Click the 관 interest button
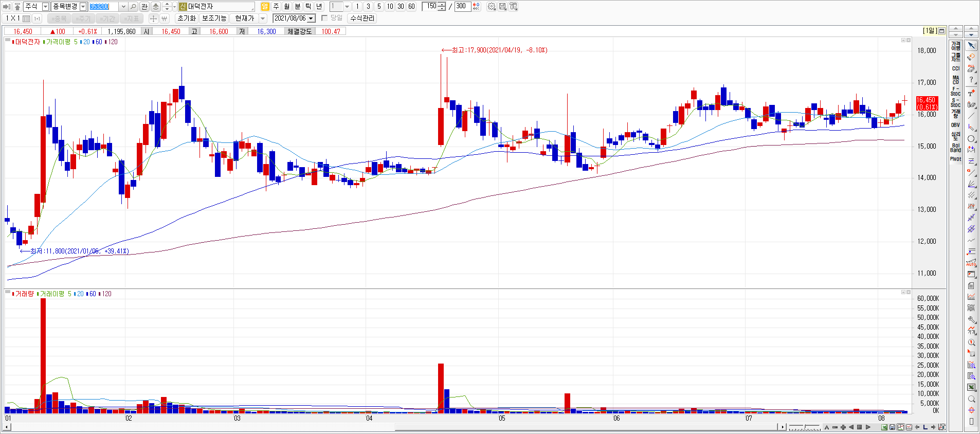This screenshot has width=980, height=434. [144, 6]
